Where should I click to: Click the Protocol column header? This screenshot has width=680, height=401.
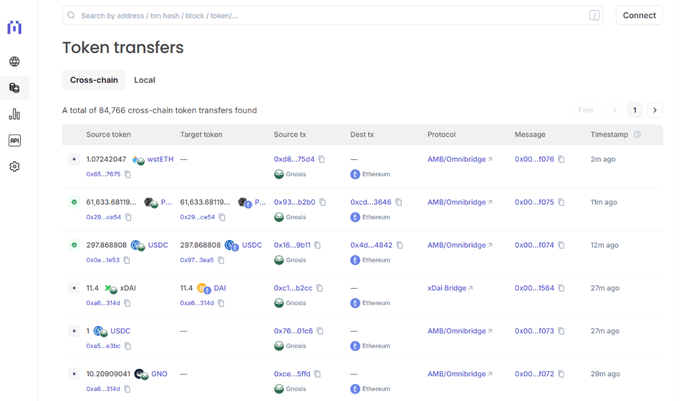point(441,134)
